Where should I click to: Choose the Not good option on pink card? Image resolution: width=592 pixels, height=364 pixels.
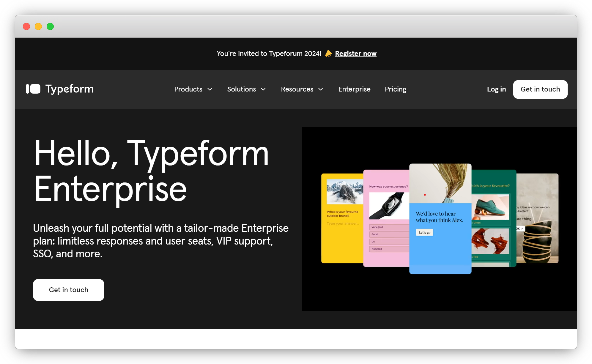389,249
